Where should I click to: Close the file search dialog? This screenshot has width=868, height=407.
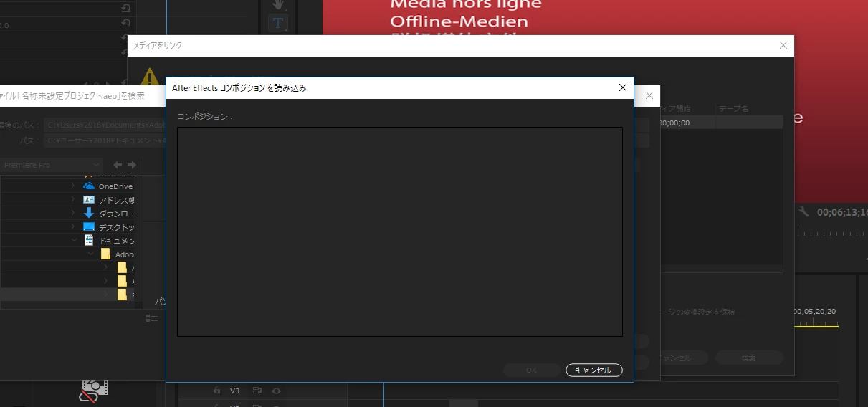(649, 95)
